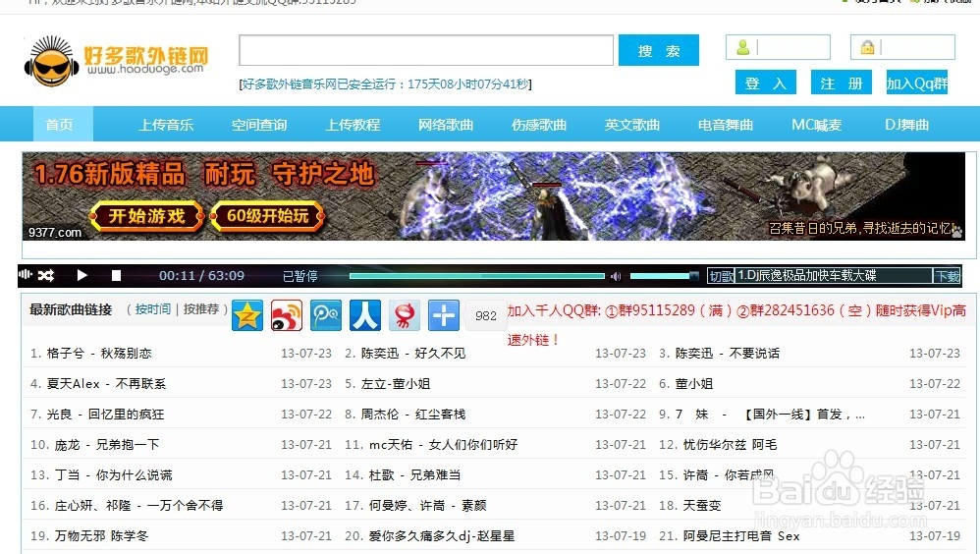Screen dimensions: 980x554
Task: Open song 周杰伦 - 红尘客栈
Action: tap(413, 415)
